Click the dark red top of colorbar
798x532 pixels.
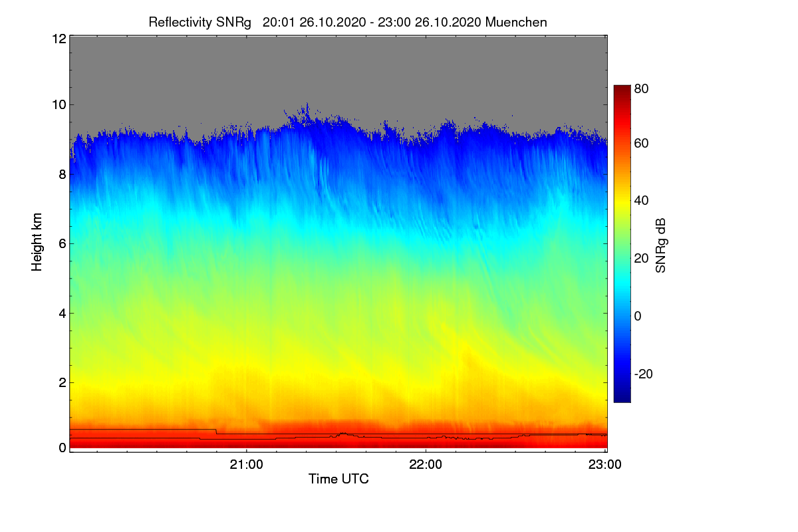click(621, 89)
